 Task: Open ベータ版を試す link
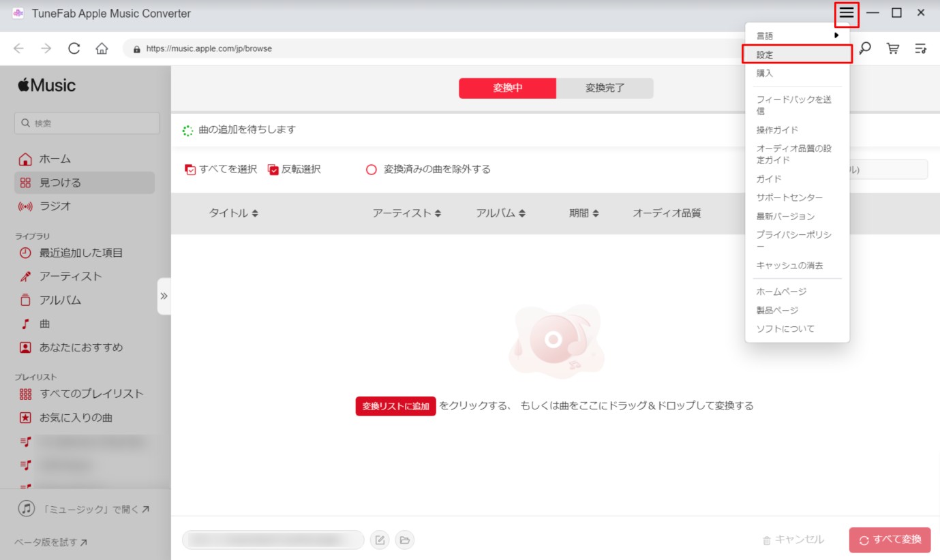coord(50,543)
